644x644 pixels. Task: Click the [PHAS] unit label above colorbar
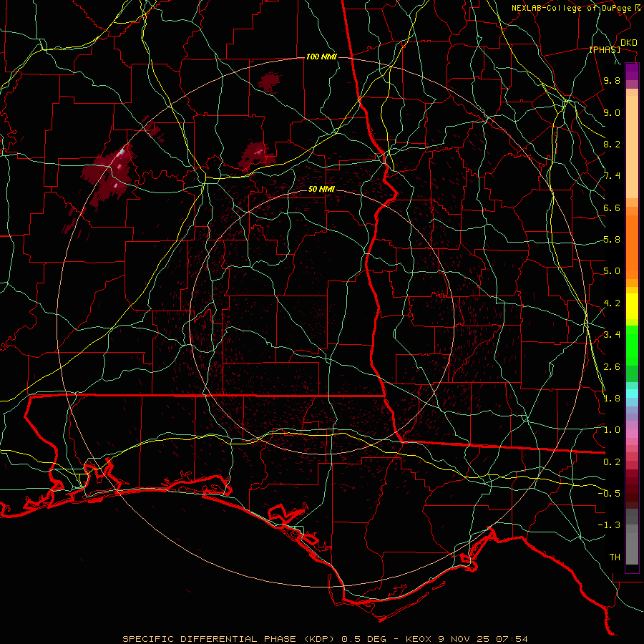tap(605, 49)
